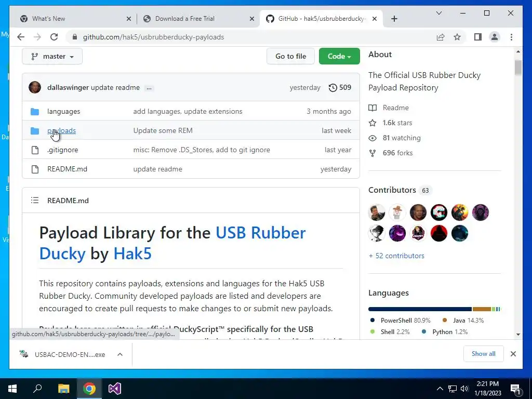The height and width of the screenshot is (399, 532).
Task: Open README.md in file list
Action: point(67,169)
